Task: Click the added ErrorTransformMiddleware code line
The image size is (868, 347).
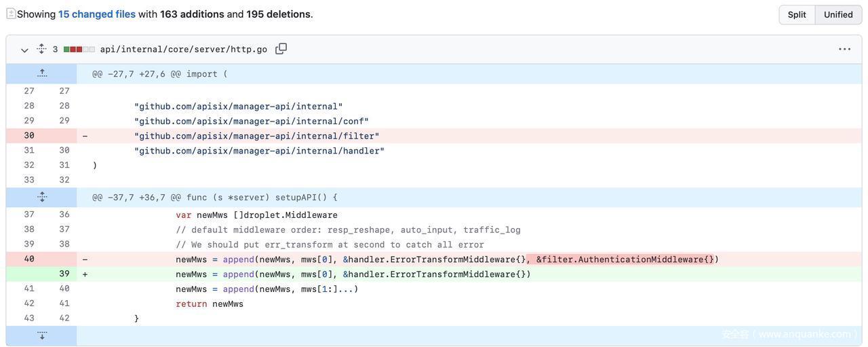Action: tap(353, 274)
